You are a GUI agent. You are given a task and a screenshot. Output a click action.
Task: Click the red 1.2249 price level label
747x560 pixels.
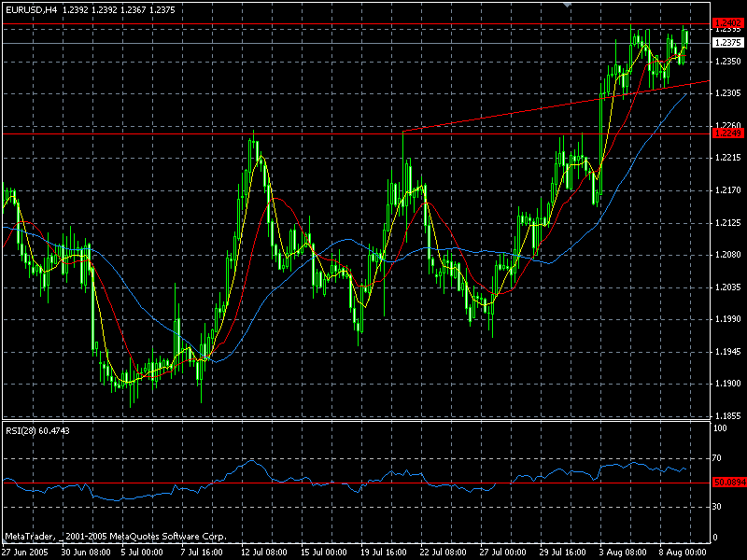pos(728,133)
